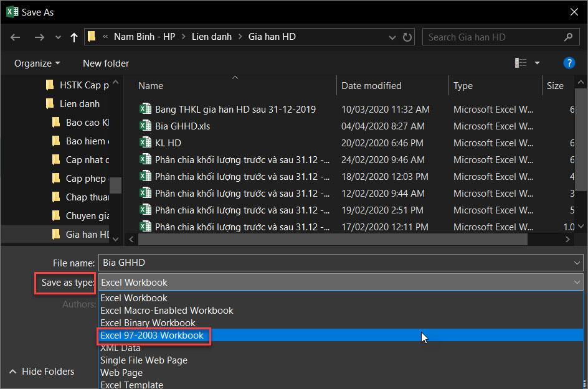Select the Bia GHHD.xls file icon

[x=146, y=126]
